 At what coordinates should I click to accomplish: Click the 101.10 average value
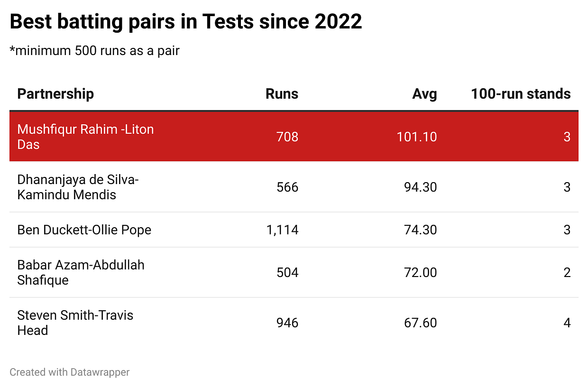(x=417, y=137)
